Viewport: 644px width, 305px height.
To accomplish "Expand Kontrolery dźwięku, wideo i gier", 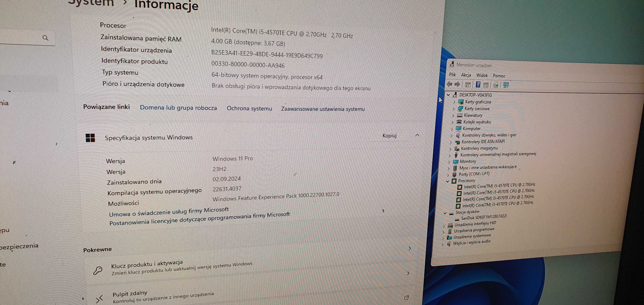I will point(452,136).
